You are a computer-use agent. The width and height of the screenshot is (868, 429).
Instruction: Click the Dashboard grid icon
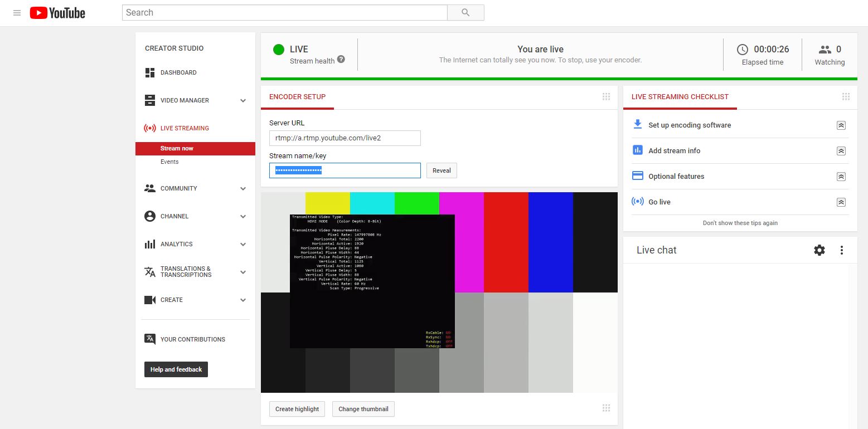coord(149,72)
